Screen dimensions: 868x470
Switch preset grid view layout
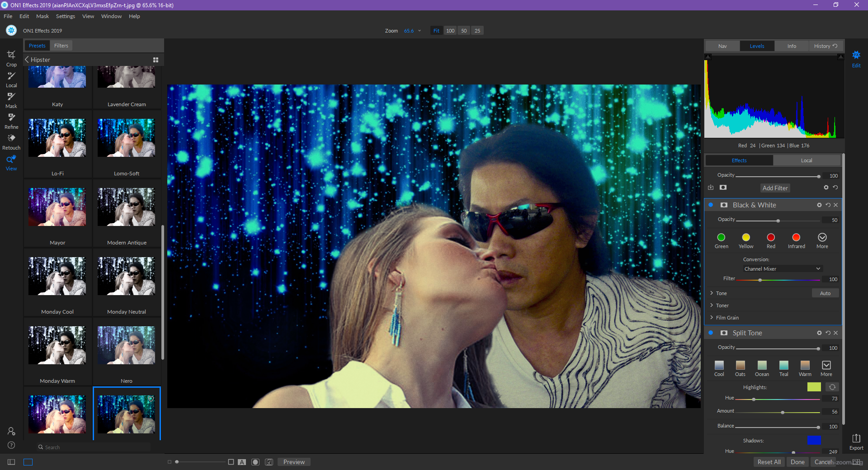pos(156,60)
